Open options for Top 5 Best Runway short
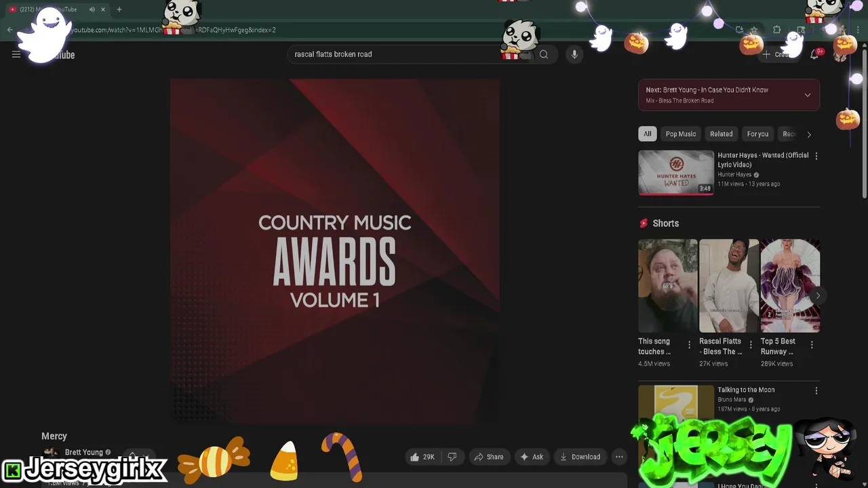Screen dimensions: 868x488 pos(812,345)
